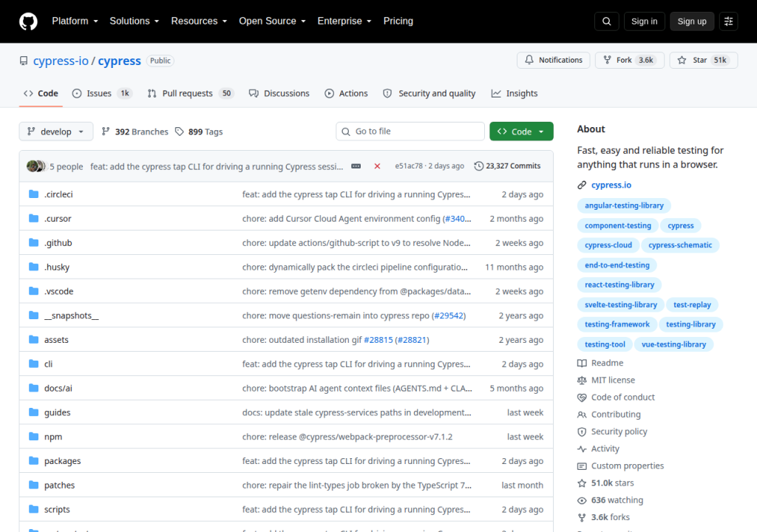Click the failed status X on latest commit
The width and height of the screenshot is (757, 532).
pyautogui.click(x=377, y=166)
